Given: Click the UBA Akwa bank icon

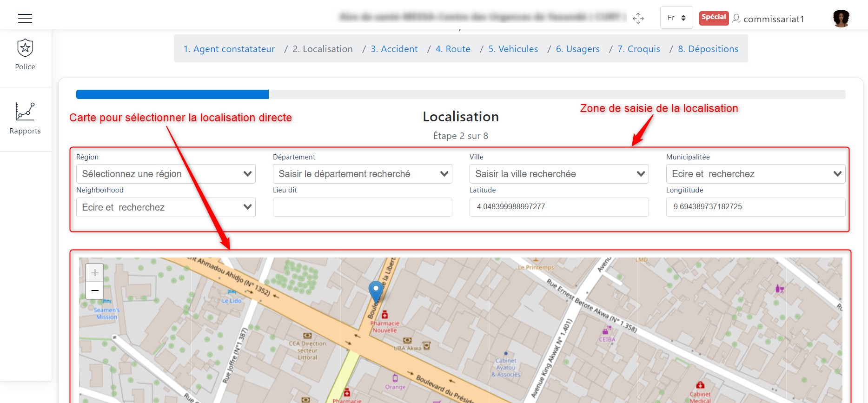Looking at the screenshot, I should [407, 340].
